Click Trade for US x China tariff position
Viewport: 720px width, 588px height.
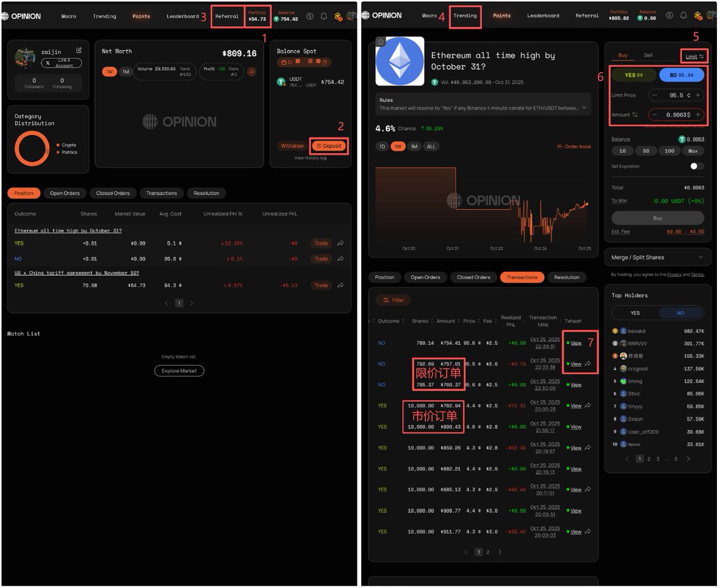(x=321, y=285)
